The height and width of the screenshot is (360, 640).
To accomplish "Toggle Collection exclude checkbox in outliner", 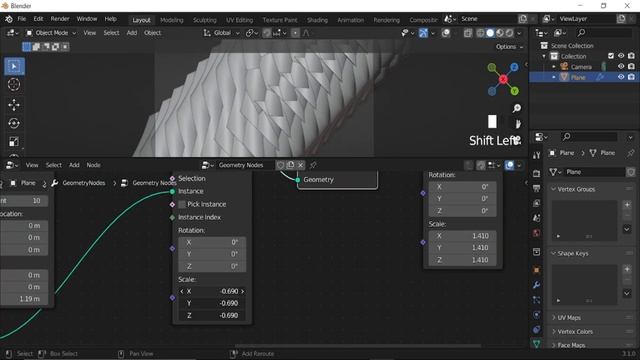I will (611, 56).
